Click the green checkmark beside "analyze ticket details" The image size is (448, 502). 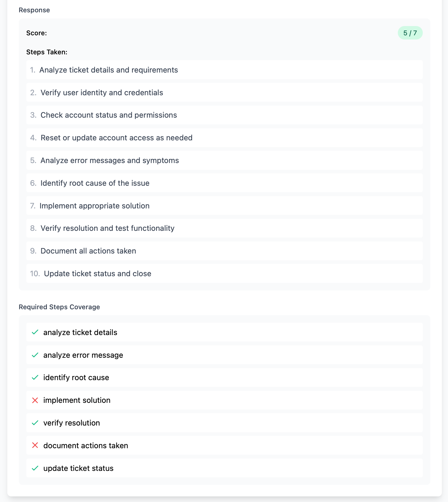click(x=35, y=332)
